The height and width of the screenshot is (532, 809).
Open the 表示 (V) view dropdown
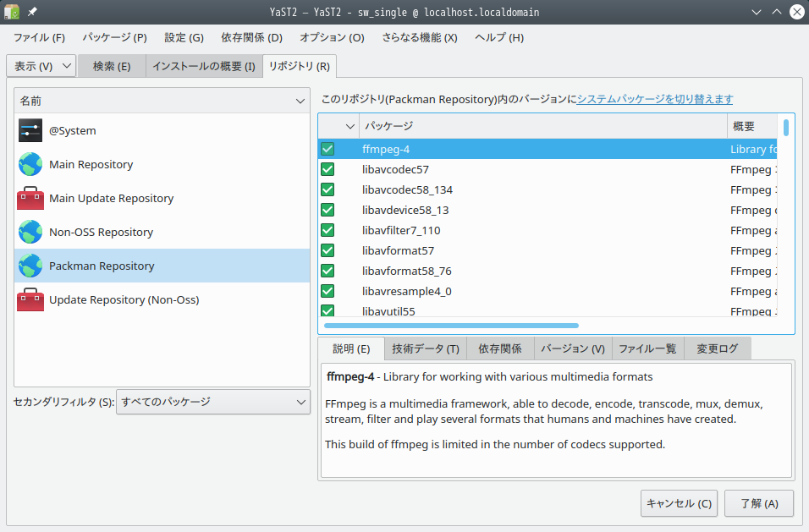[x=41, y=66]
